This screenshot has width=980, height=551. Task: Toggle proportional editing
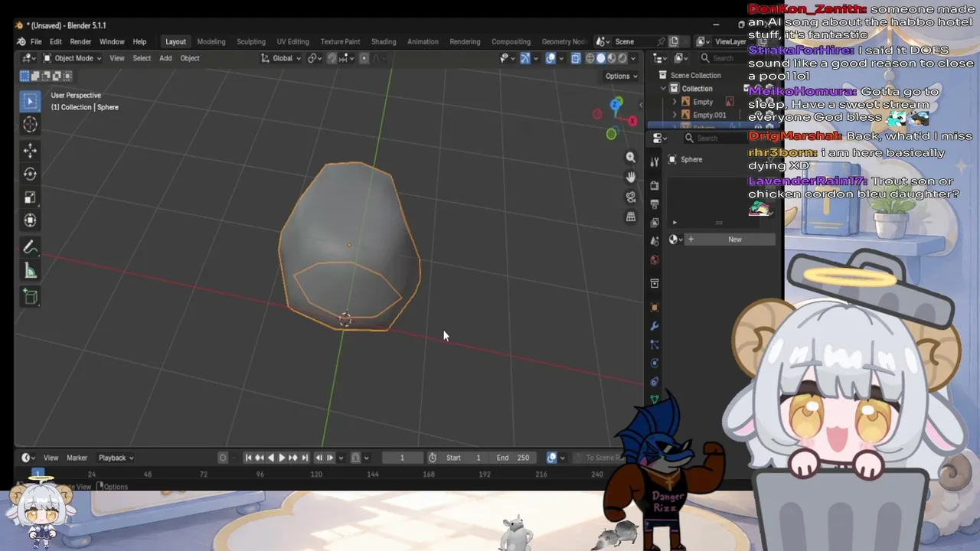pyautogui.click(x=364, y=58)
